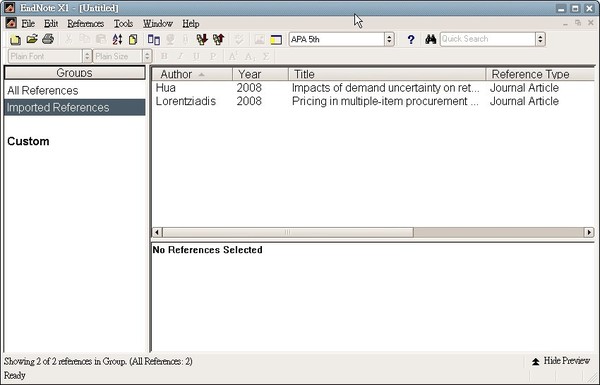Click the Open Library folder icon
The width and height of the screenshot is (600, 385).
[x=32, y=39]
